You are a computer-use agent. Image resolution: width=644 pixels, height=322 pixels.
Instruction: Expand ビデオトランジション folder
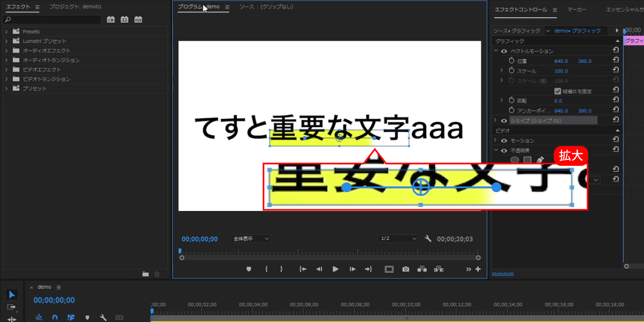coord(6,79)
